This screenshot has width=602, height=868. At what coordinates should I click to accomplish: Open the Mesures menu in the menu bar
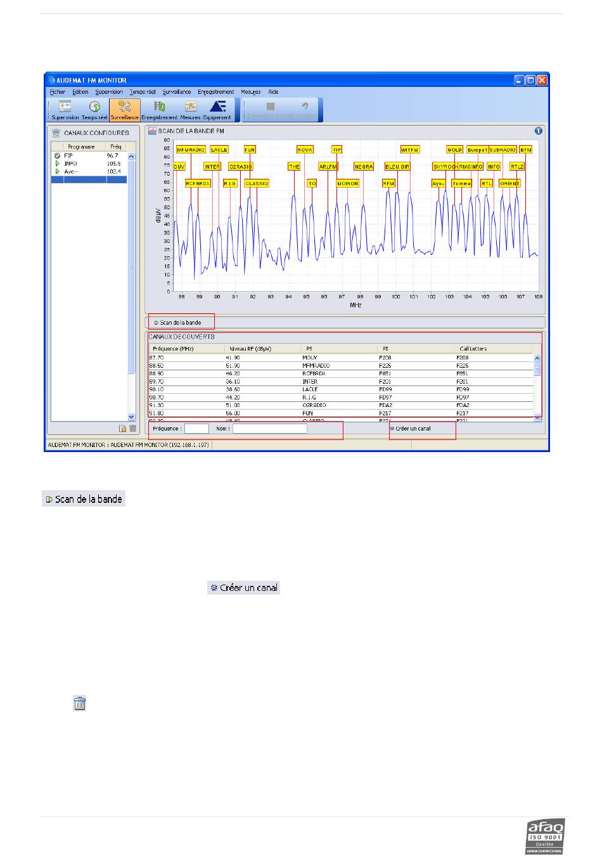(251, 92)
